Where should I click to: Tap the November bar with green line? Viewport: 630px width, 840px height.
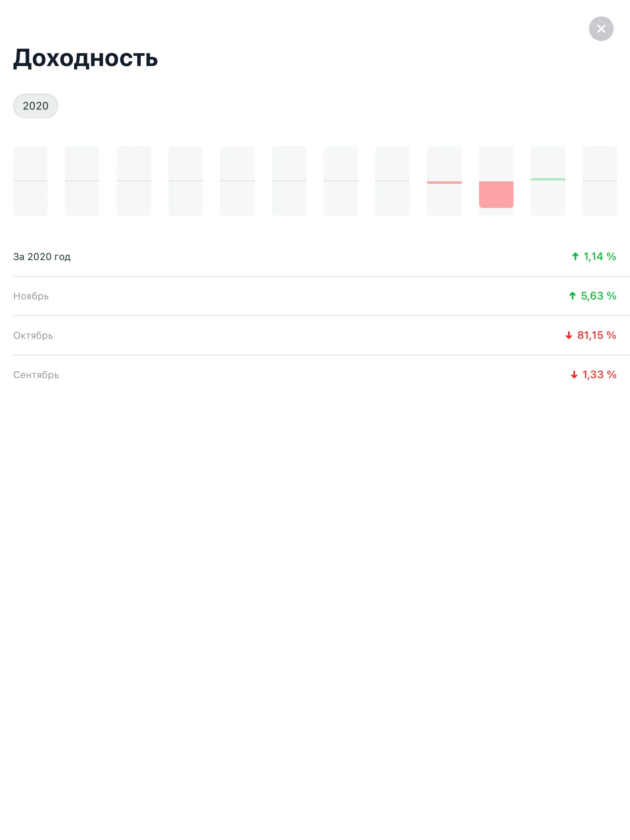pyautogui.click(x=548, y=181)
